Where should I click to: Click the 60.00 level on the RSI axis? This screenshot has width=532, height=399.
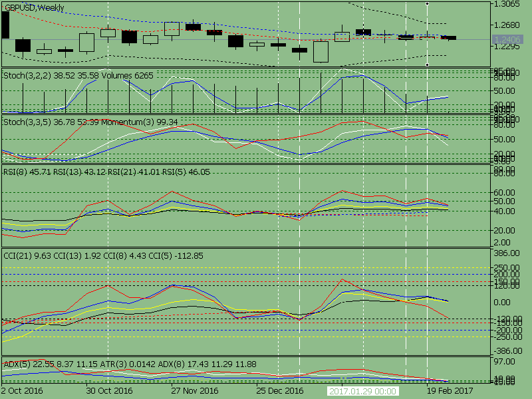504,192
